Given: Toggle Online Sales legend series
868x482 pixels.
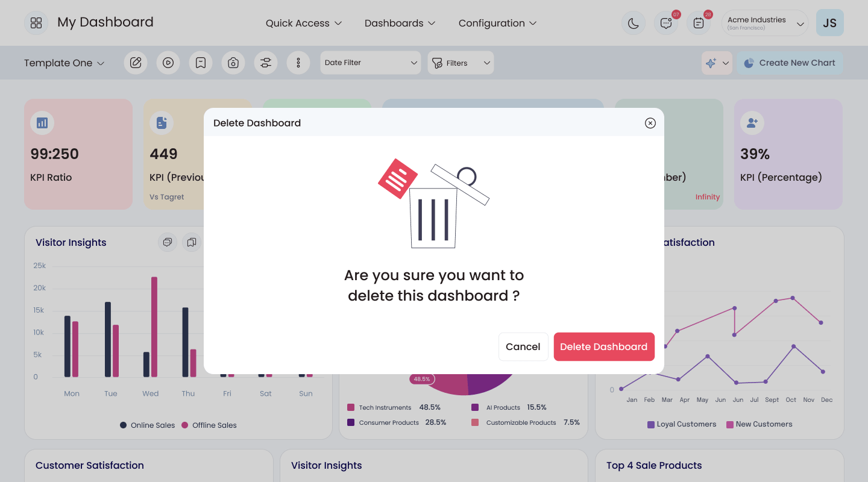Looking at the screenshot, I should pyautogui.click(x=148, y=425).
